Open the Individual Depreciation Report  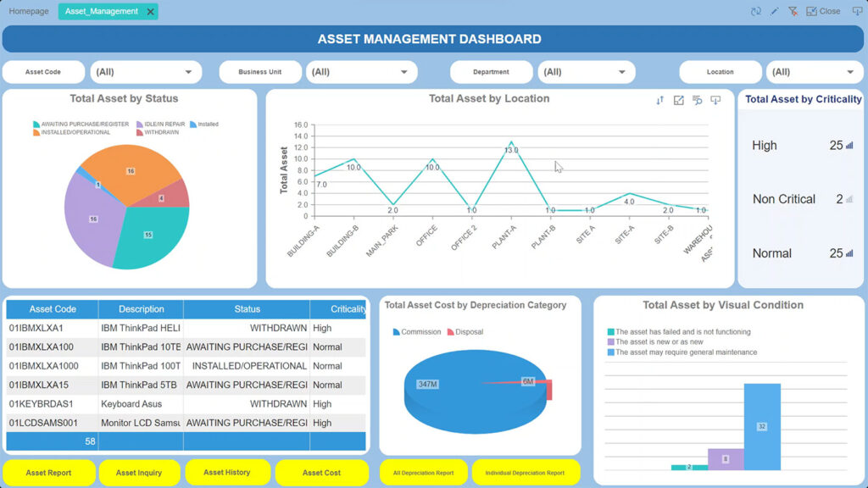[x=527, y=472]
